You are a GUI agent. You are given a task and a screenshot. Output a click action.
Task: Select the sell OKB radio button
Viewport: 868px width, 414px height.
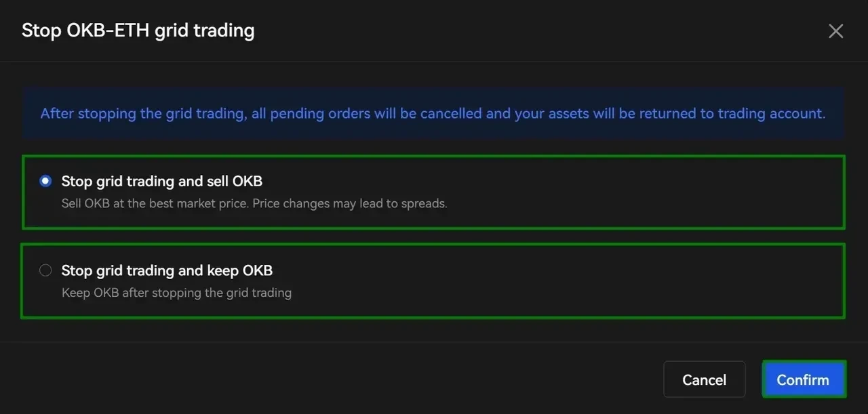pyautogui.click(x=45, y=181)
